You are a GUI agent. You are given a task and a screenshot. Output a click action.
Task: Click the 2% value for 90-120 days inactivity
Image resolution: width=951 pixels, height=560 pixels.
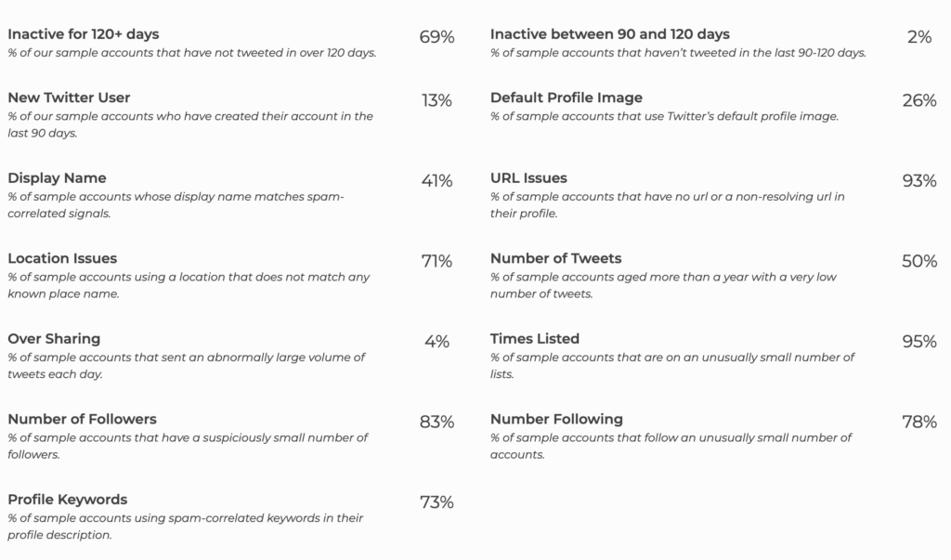click(919, 38)
